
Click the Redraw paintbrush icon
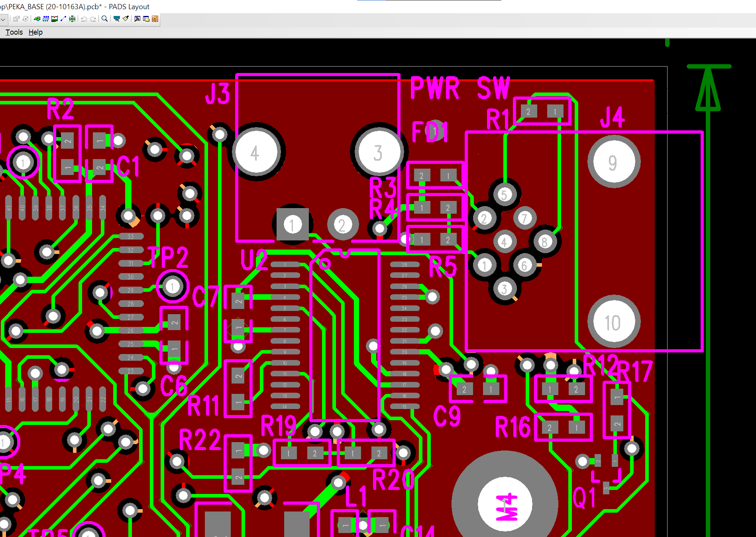(126, 19)
